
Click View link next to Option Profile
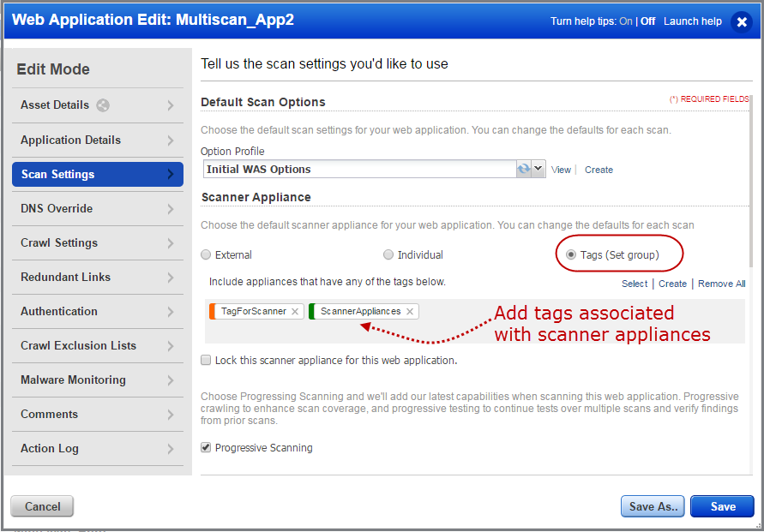tap(561, 170)
